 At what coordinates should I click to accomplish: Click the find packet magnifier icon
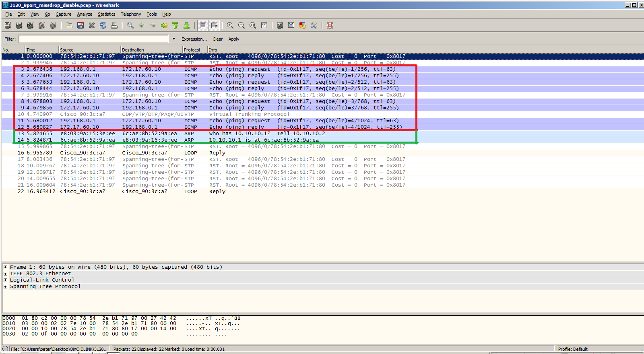coord(130,25)
